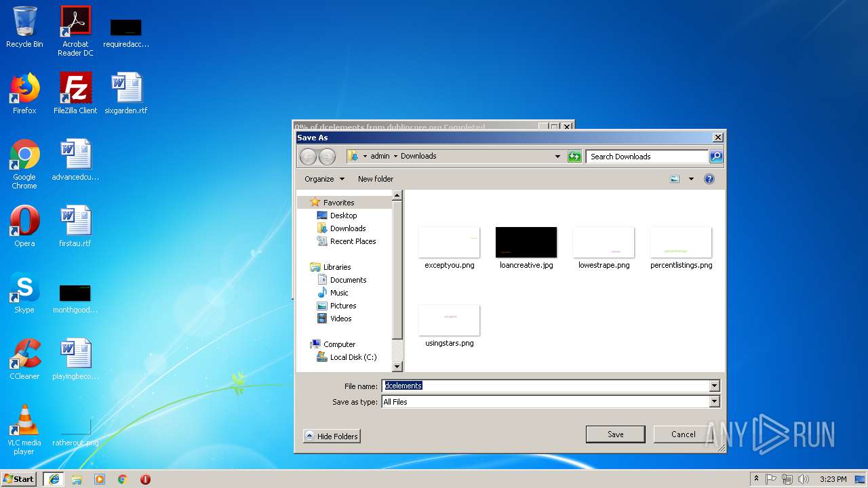The image size is (868, 488).
Task: Open Videos library
Action: (x=340, y=319)
